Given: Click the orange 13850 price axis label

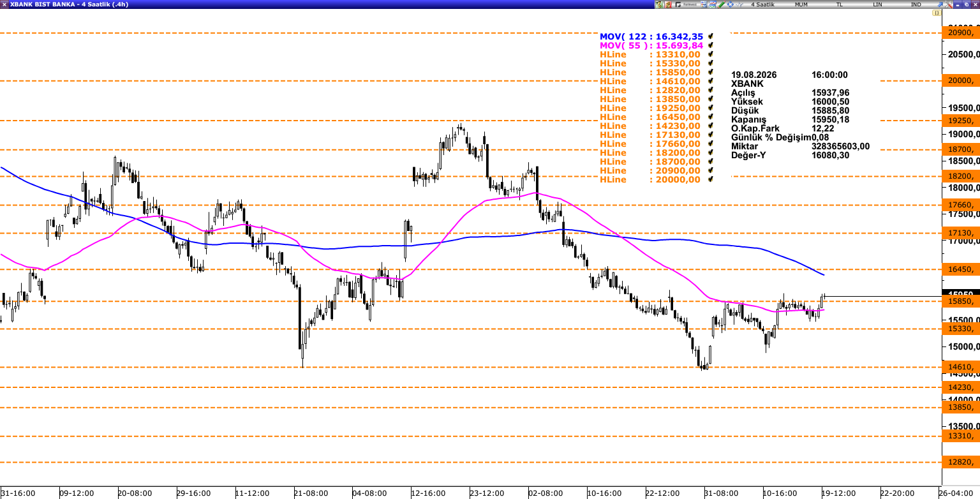Looking at the screenshot, I should point(961,407).
